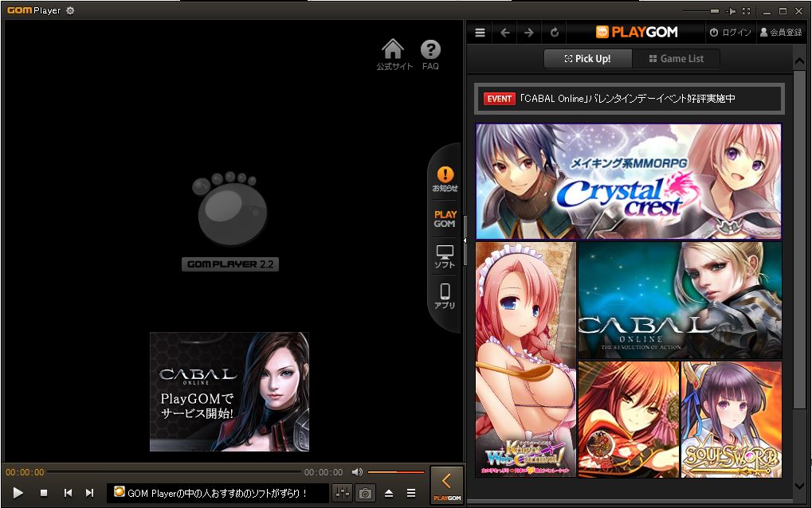Open the お知らせ notification side tab
The width and height of the screenshot is (812, 508).
click(445, 179)
